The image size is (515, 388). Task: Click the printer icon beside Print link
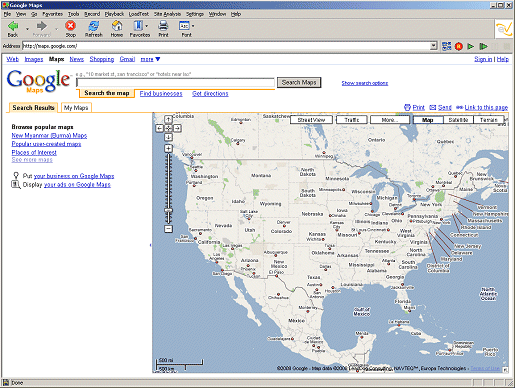[x=407, y=107]
